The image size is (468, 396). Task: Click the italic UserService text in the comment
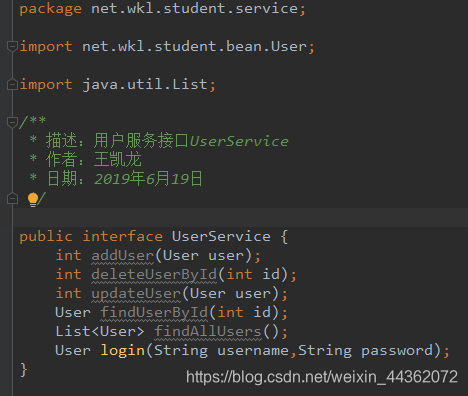click(x=239, y=141)
